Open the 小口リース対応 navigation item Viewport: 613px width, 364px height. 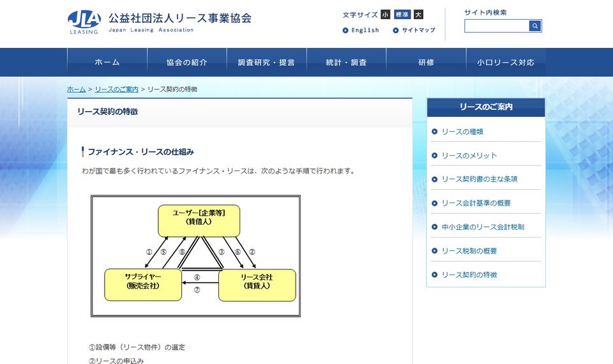[x=506, y=62]
